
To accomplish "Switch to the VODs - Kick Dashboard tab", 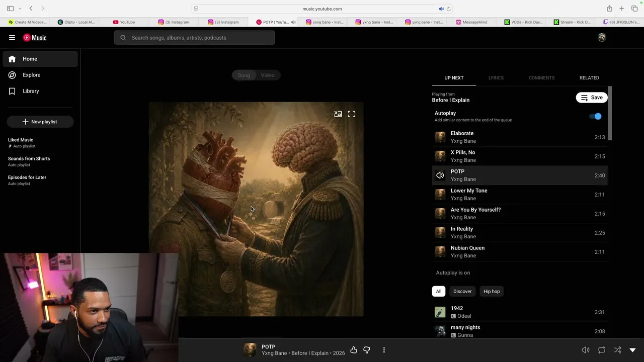I will coord(523,22).
